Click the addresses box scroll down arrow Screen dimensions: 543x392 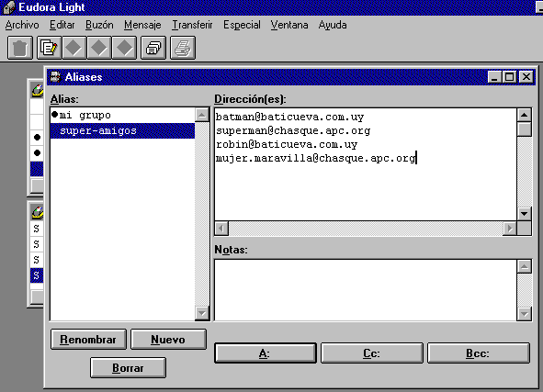(x=525, y=214)
